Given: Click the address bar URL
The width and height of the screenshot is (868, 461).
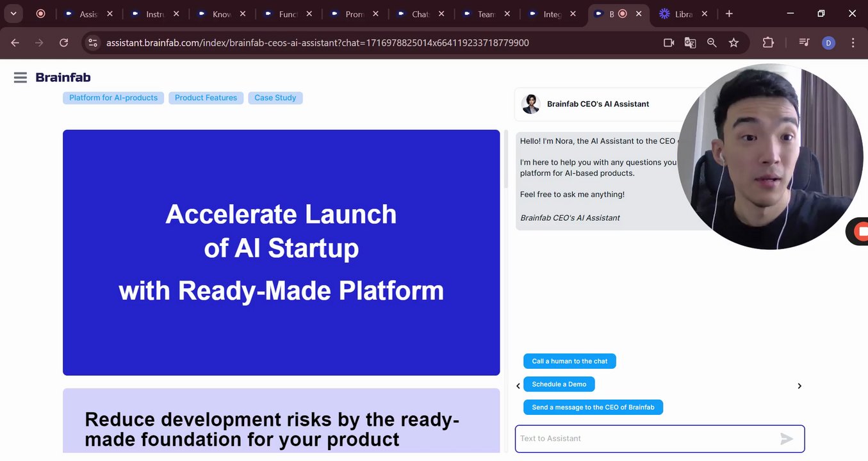Looking at the screenshot, I should click(318, 43).
